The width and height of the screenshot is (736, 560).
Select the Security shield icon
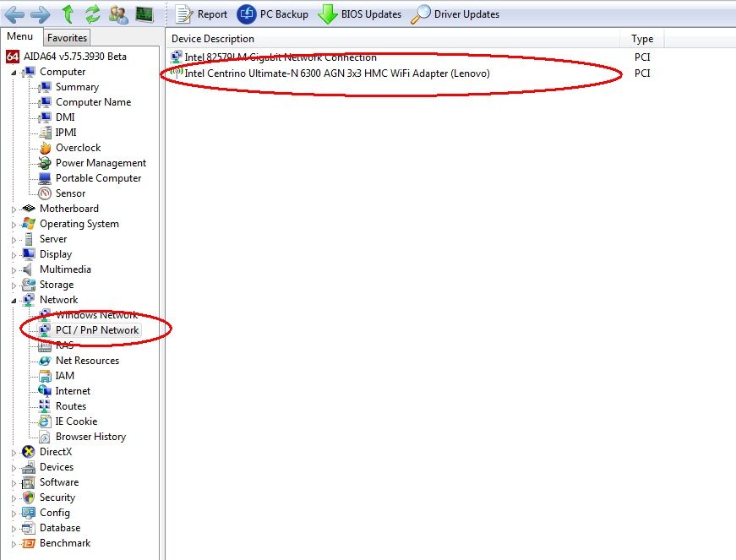tap(29, 497)
